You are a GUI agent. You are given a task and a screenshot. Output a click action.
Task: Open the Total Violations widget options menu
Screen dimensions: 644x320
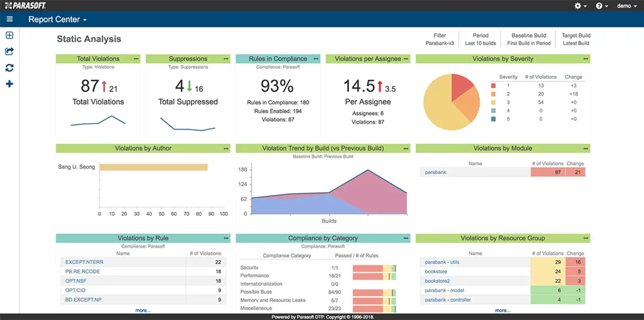pyautogui.click(x=136, y=59)
